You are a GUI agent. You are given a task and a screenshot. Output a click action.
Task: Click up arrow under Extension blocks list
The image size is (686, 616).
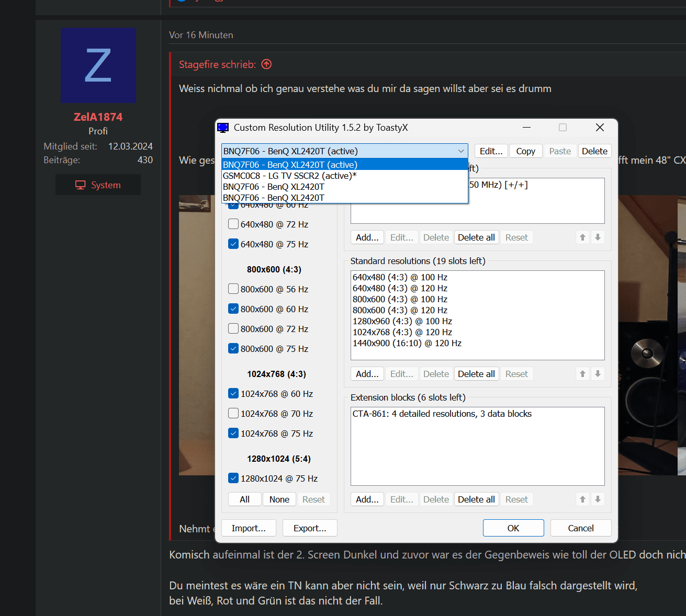click(x=582, y=499)
